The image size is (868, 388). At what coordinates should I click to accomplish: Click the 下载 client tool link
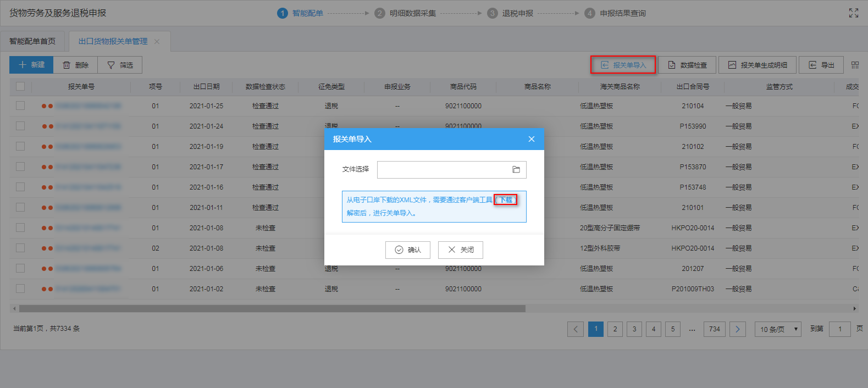[x=506, y=200]
